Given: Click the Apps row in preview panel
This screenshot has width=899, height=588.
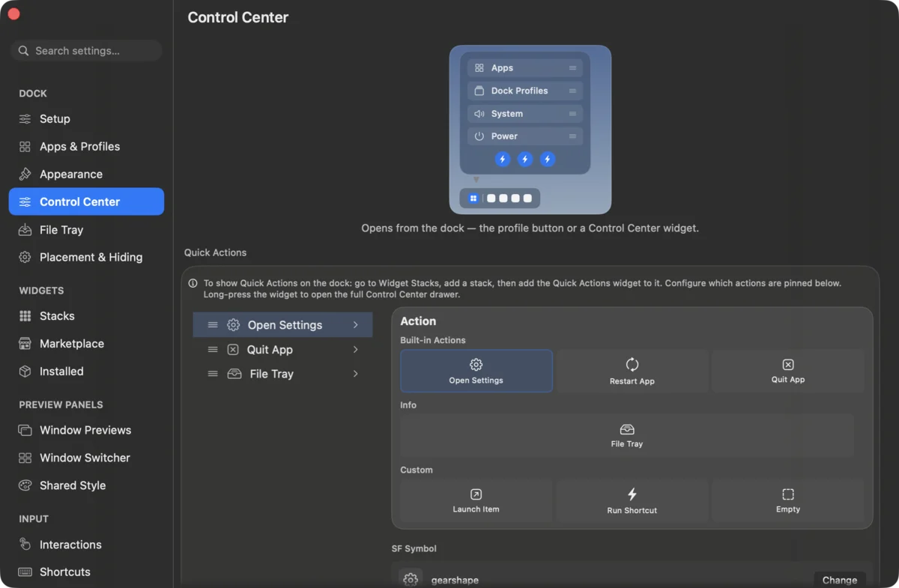Looking at the screenshot, I should tap(525, 68).
